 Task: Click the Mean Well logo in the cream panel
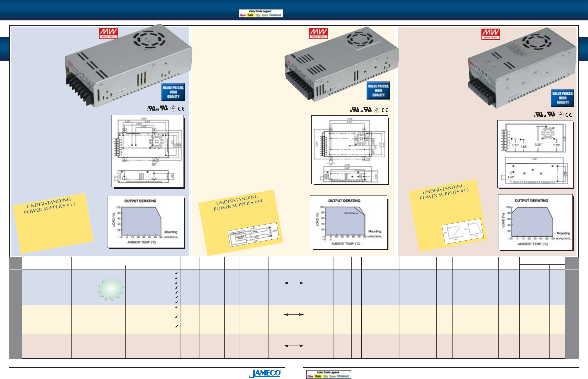click(x=318, y=33)
